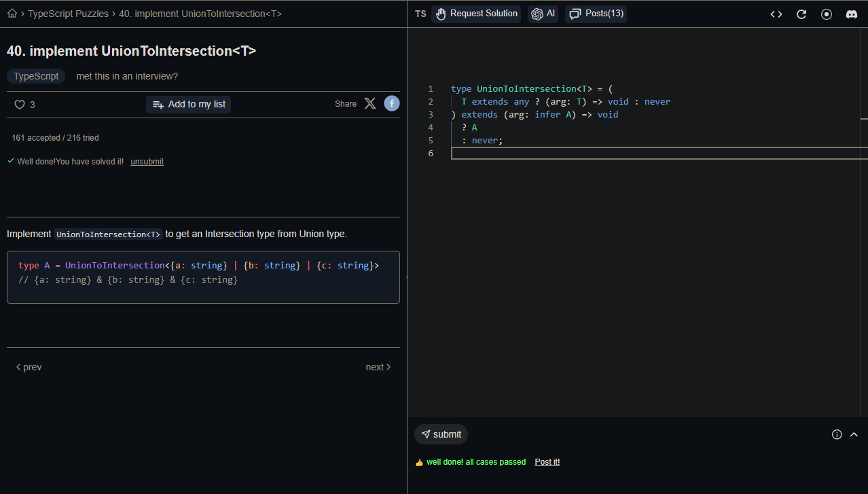Go to prev problem
Image resolution: width=868 pixels, height=494 pixels.
[29, 367]
